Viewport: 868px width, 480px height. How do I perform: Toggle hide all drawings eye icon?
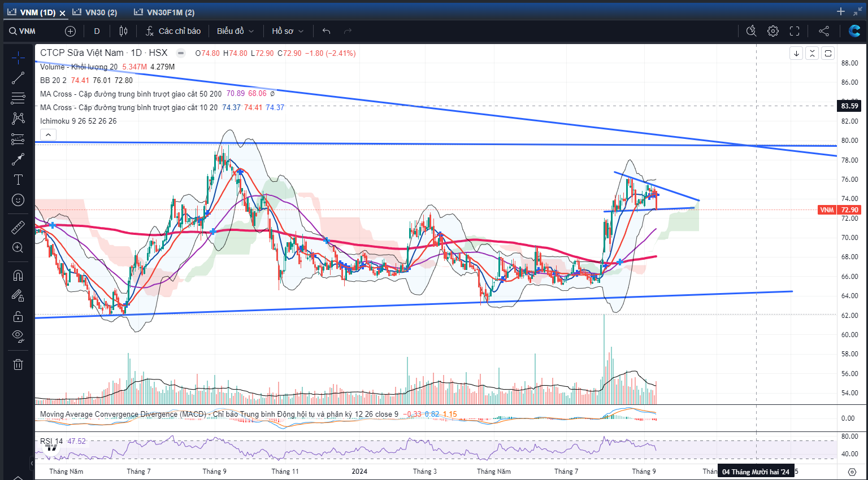click(x=18, y=337)
